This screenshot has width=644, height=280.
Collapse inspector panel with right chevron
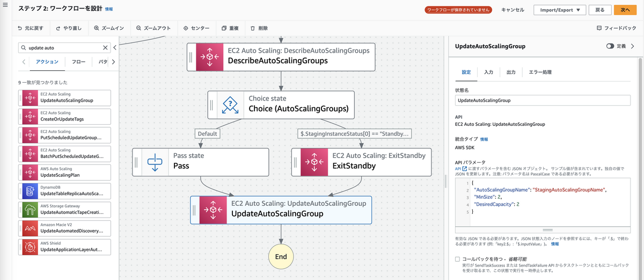pos(632,46)
